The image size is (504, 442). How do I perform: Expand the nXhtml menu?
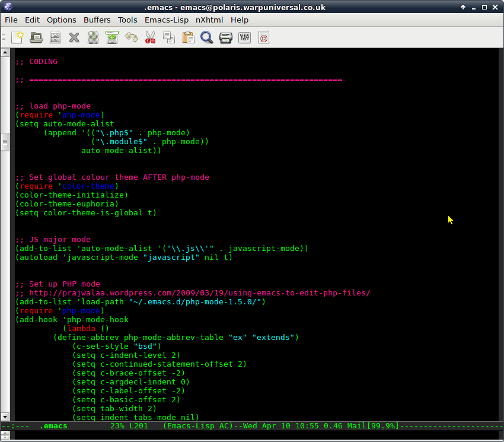tap(210, 20)
